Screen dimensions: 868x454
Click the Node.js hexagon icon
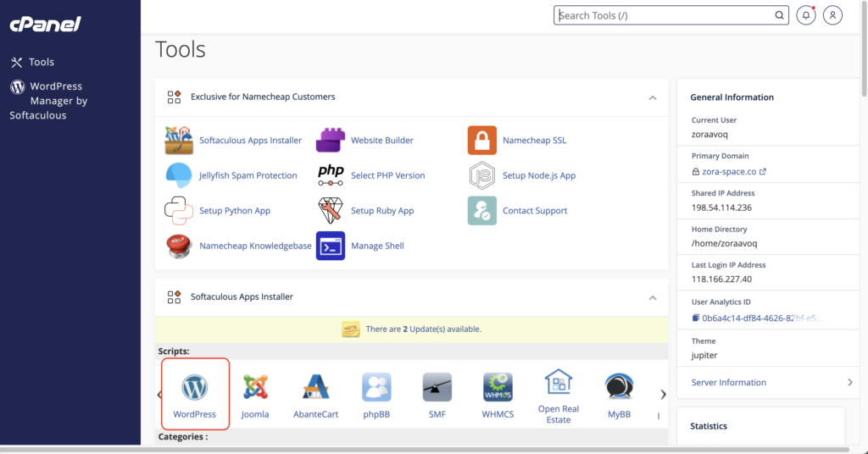[x=482, y=175]
